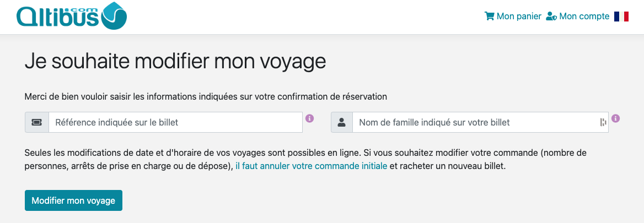Viewport: 644px width, 223px height.
Task: Follow the cancel initial order link
Action: pos(311,166)
